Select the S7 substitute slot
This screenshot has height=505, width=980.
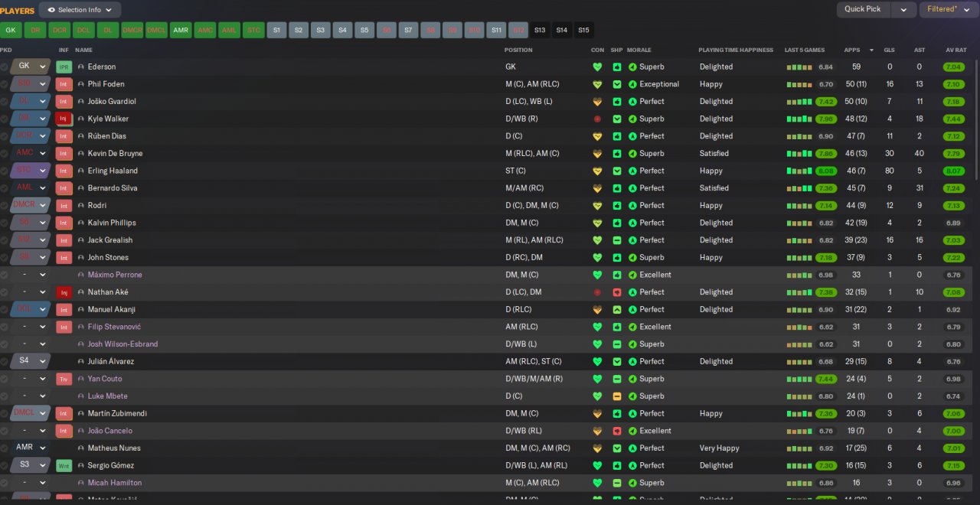tap(409, 31)
